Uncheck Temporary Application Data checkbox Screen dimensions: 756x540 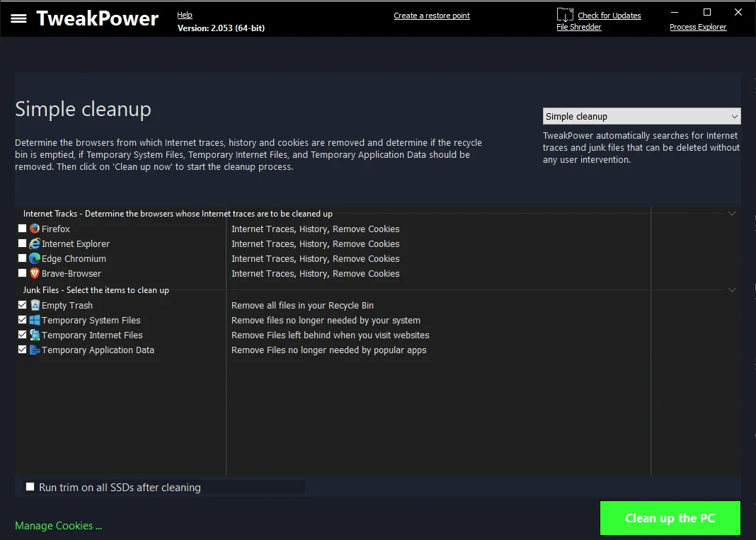pyautogui.click(x=22, y=349)
